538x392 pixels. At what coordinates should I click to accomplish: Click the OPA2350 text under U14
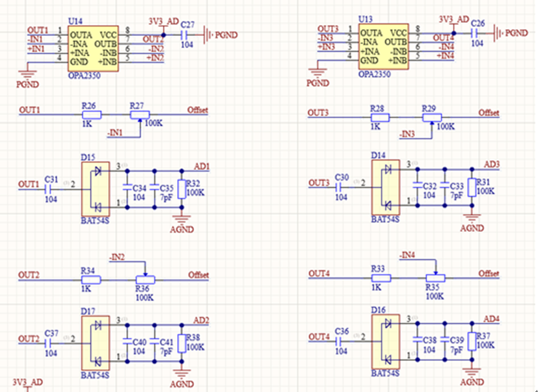[84, 76]
